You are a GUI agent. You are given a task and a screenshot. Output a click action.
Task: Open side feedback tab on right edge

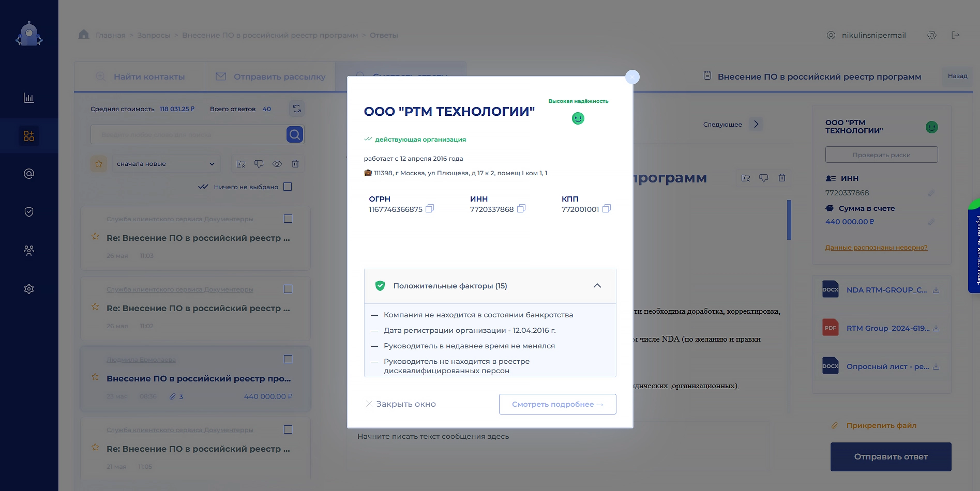click(974, 247)
